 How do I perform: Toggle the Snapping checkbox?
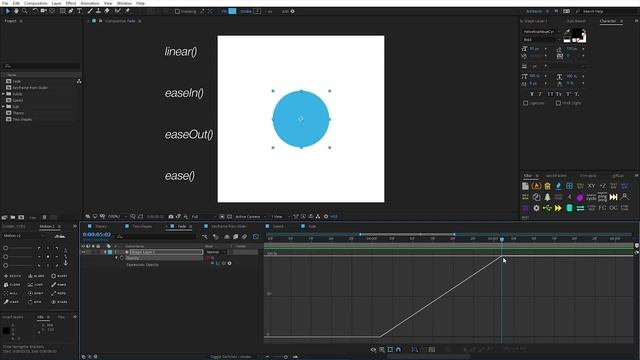pos(177,11)
